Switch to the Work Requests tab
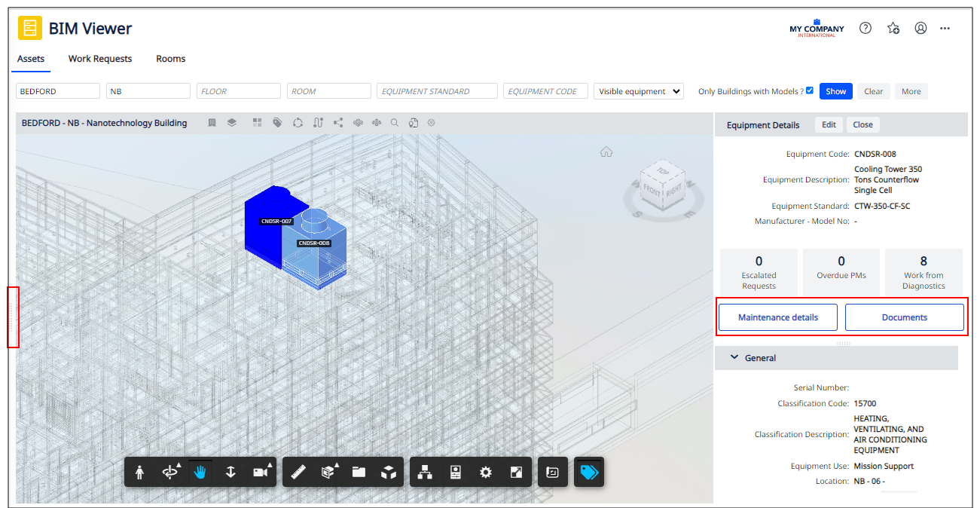 (x=100, y=59)
